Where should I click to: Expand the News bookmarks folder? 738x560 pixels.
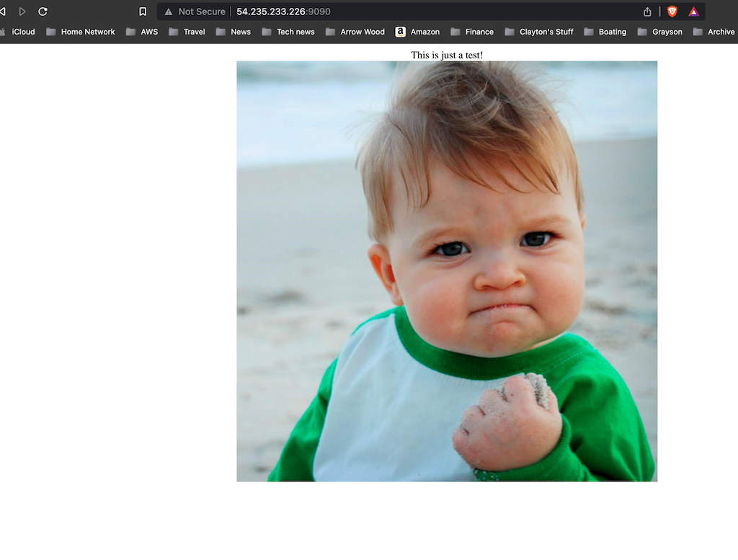click(233, 32)
